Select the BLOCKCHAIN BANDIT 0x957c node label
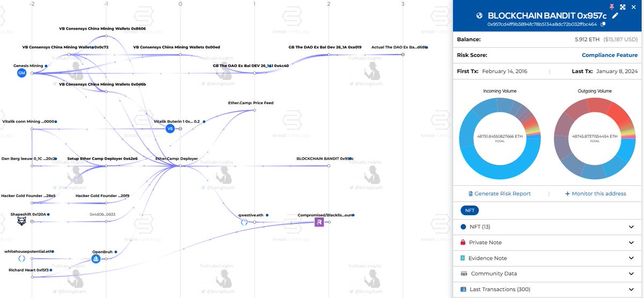Image resolution: width=644 pixels, height=298 pixels. 325,159
